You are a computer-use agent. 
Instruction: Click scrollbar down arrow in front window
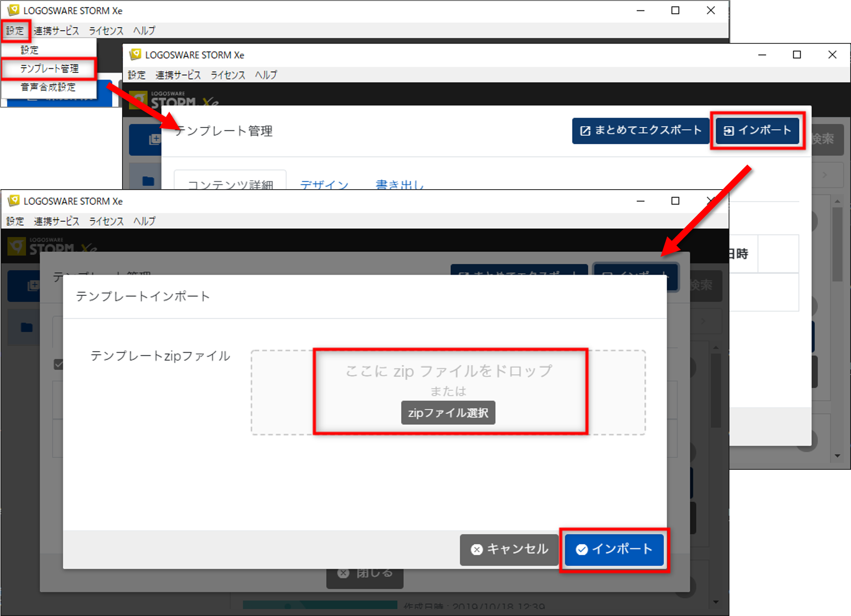tap(716, 602)
